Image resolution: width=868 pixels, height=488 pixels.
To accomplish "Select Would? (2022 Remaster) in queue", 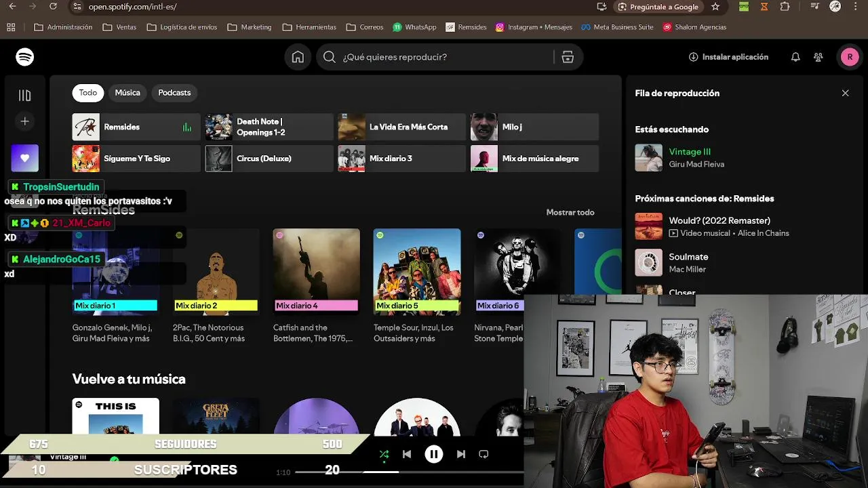I will pyautogui.click(x=719, y=220).
